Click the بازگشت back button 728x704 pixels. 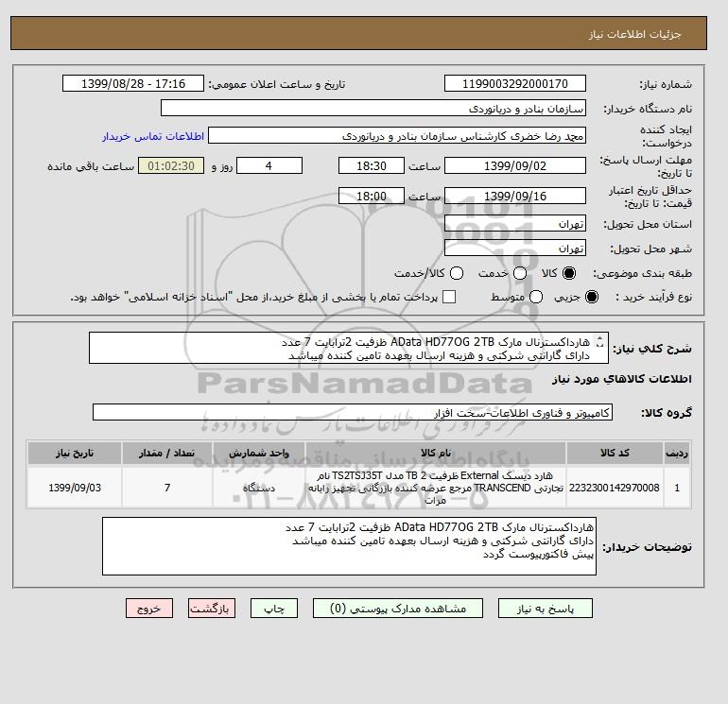click(212, 609)
